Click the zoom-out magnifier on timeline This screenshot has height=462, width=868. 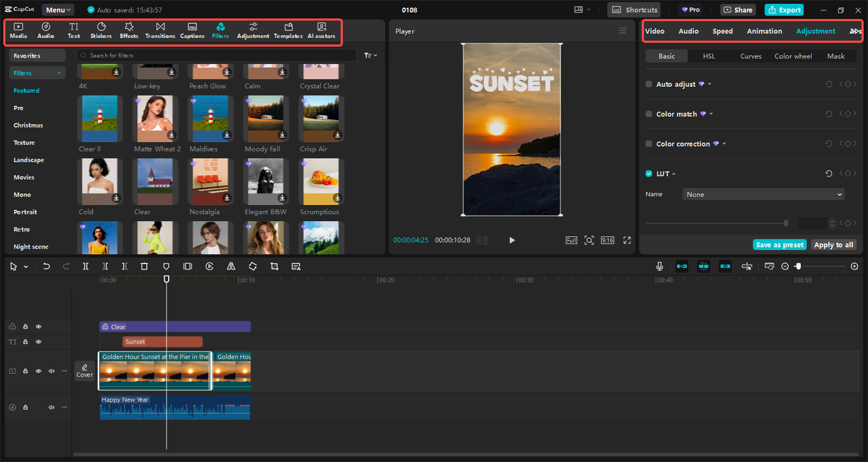click(785, 267)
